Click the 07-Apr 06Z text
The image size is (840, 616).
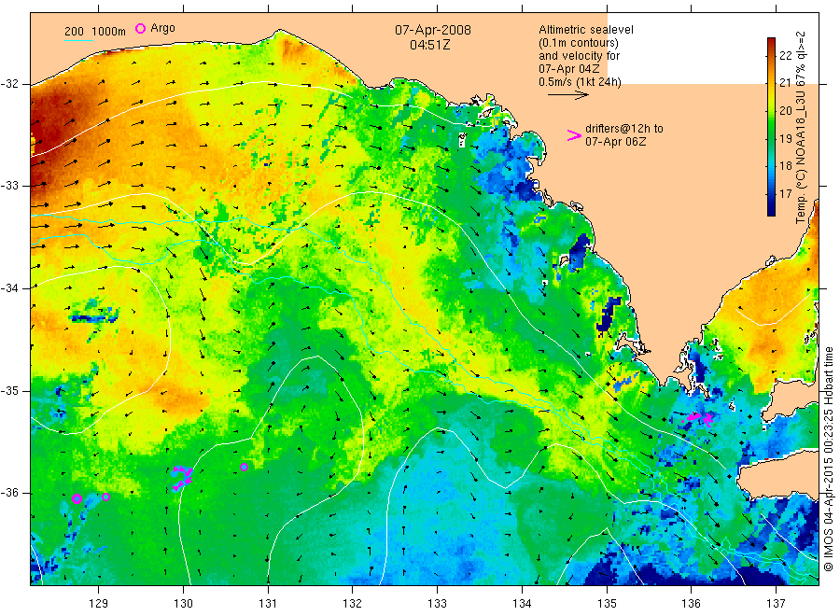click(x=616, y=142)
